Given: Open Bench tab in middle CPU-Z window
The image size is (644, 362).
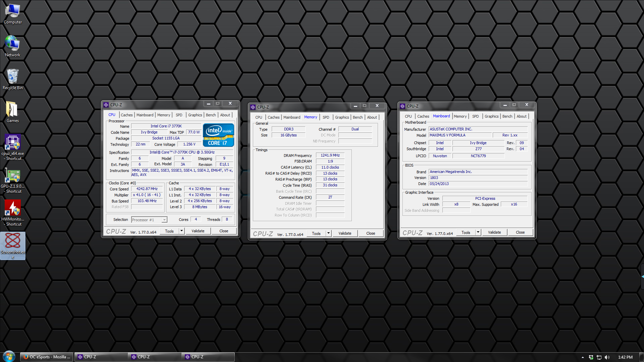Looking at the screenshot, I should (x=358, y=117).
